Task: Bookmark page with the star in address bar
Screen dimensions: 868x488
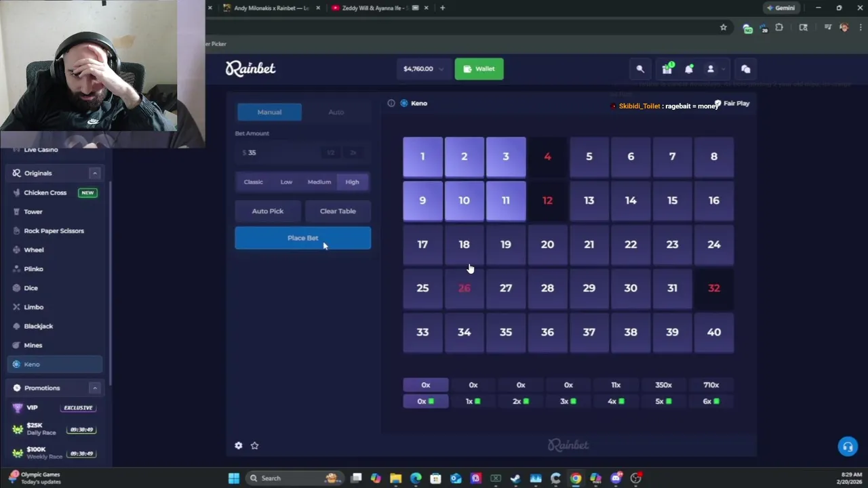Action: (x=724, y=27)
